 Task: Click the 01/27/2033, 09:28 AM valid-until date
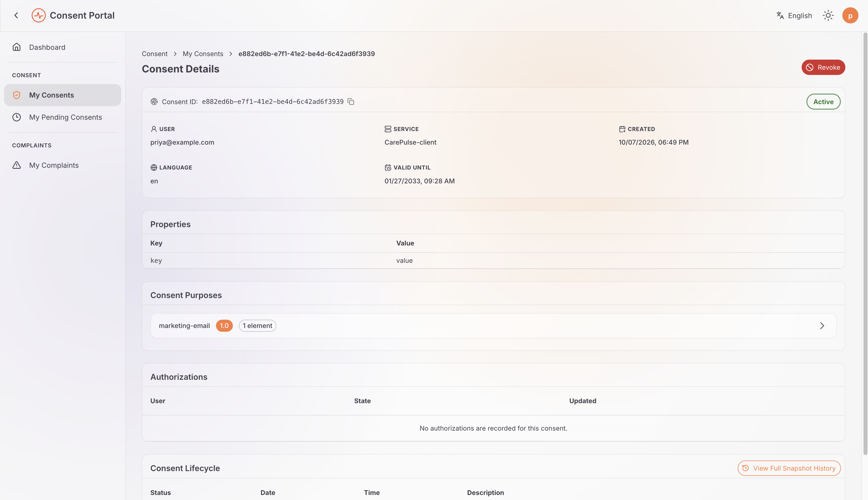pyautogui.click(x=419, y=181)
